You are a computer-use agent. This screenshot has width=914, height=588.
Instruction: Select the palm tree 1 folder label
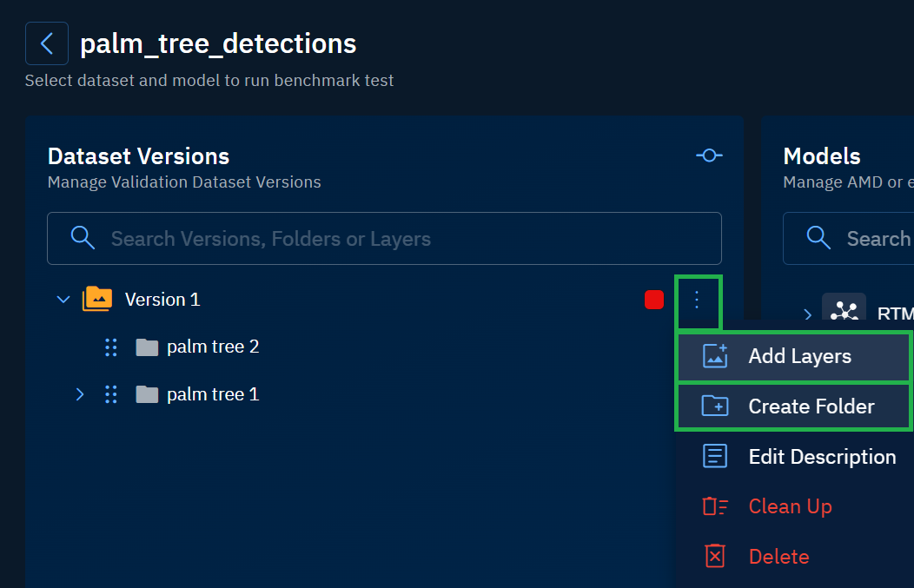pos(212,394)
